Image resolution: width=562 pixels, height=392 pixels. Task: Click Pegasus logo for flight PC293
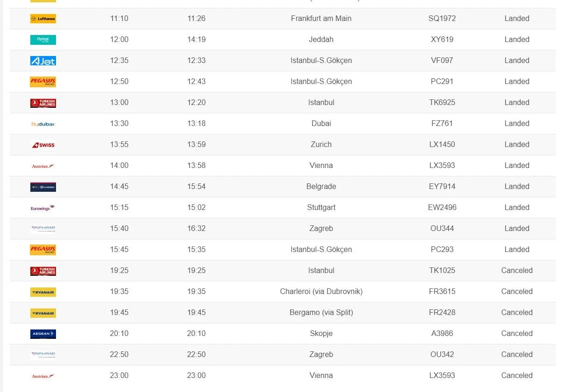(x=43, y=250)
